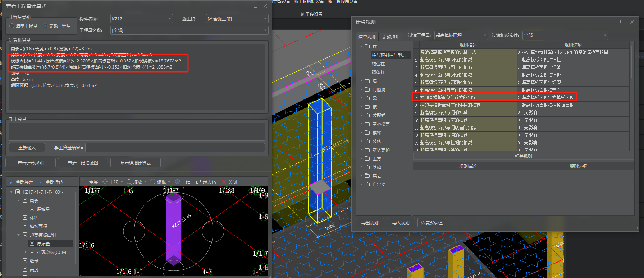Select the 缩放 zoom magnifier icon
This screenshot has width=644, height=278.
coord(129,182)
